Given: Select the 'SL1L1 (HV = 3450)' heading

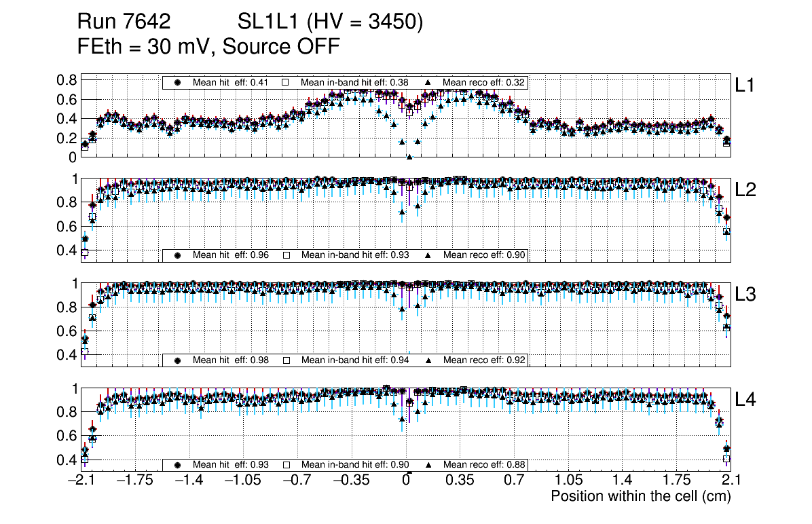Looking at the screenshot, I should (x=331, y=22).
